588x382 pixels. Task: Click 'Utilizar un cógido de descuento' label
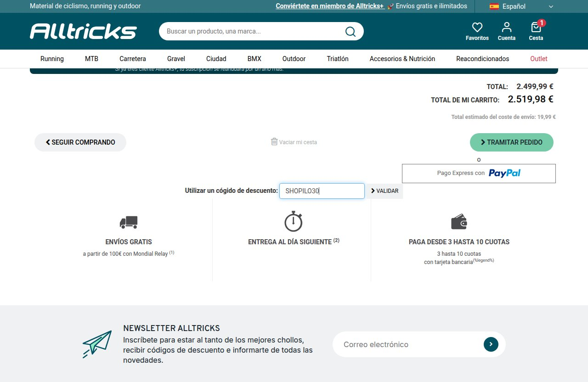coord(232,191)
